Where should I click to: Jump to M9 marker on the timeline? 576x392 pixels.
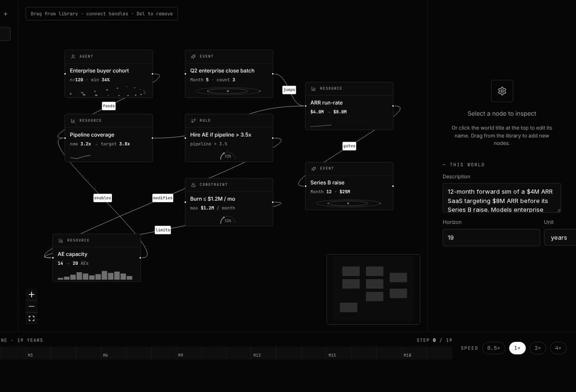tap(181, 355)
